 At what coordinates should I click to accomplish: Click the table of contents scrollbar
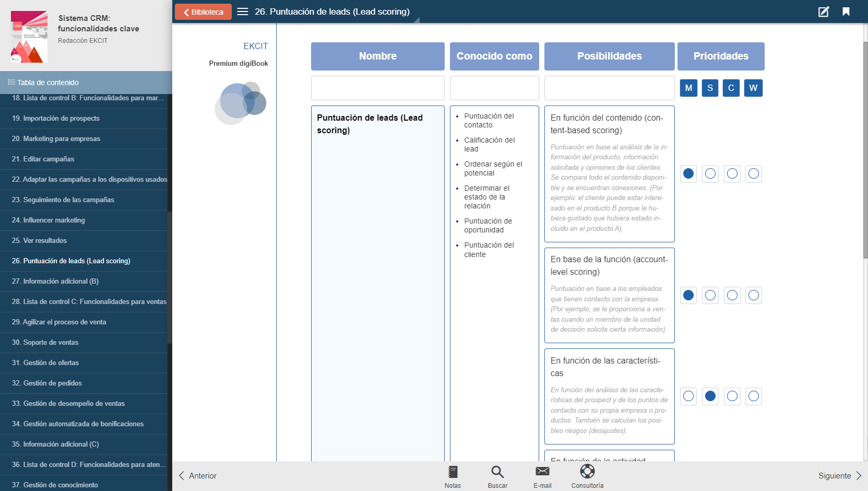coord(170,277)
